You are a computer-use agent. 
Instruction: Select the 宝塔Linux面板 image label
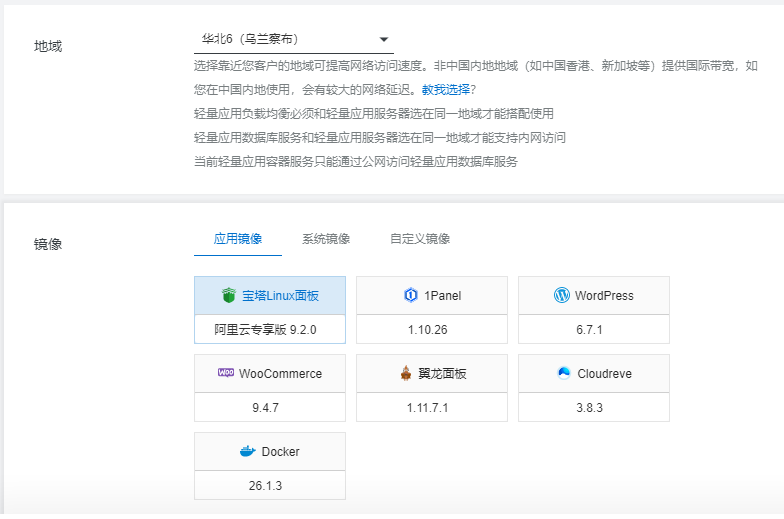(280, 296)
